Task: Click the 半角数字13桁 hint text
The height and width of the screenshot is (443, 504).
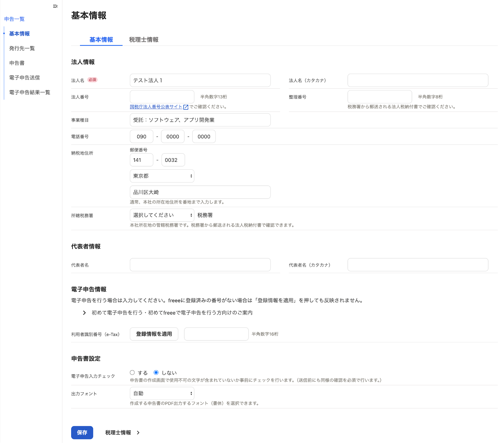Action: 214,97
